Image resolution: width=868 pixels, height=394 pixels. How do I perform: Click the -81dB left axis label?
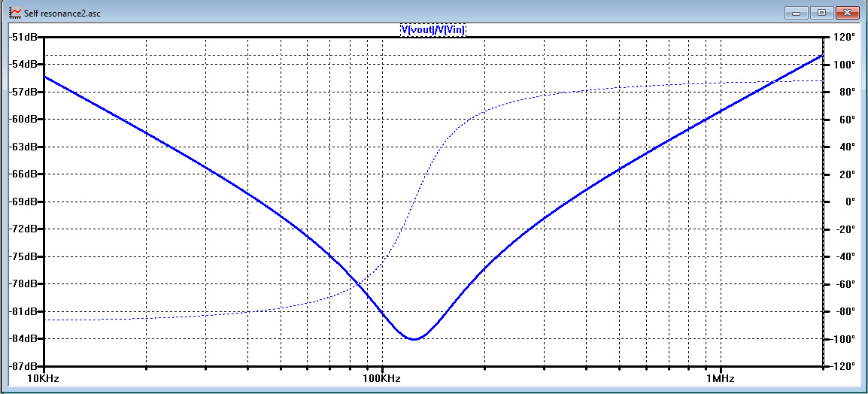pyautogui.click(x=23, y=311)
